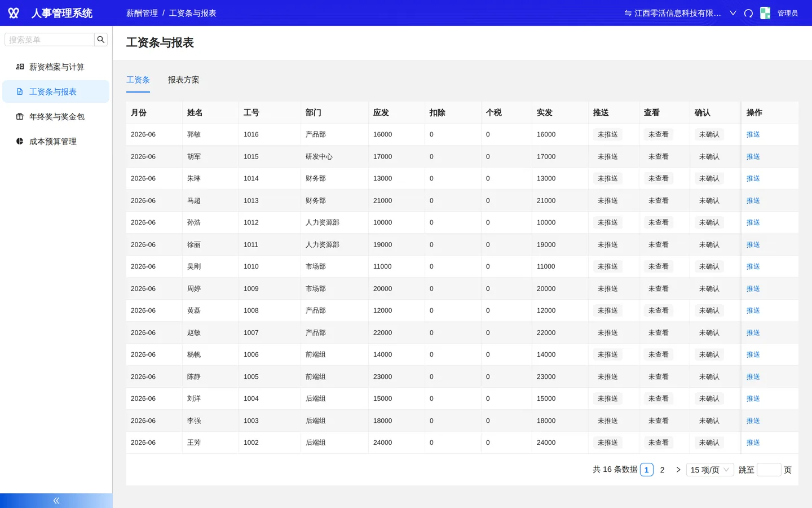
Task: Expand the company selector chevron in header
Action: pos(733,13)
